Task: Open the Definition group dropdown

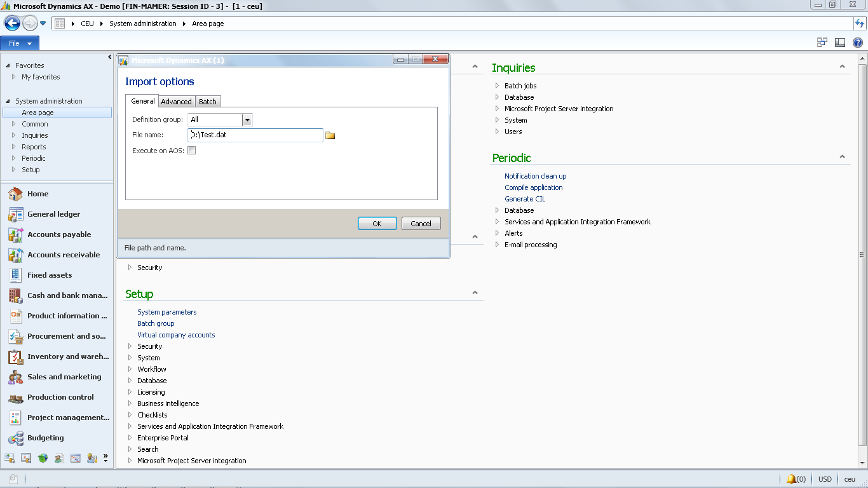Action: (247, 119)
